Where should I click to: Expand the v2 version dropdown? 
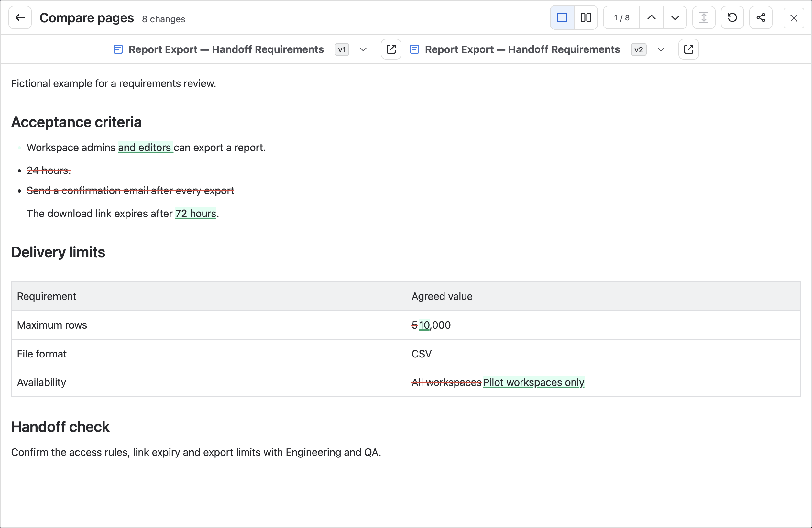point(661,50)
